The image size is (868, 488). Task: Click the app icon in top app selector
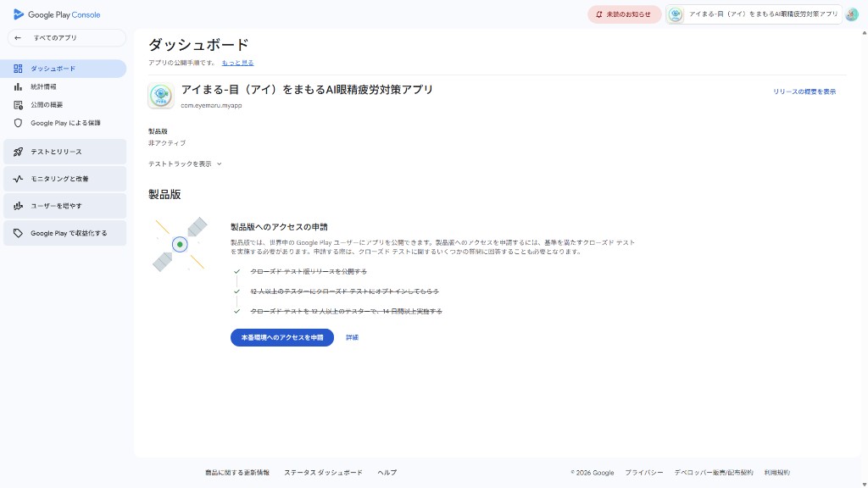[x=676, y=14]
